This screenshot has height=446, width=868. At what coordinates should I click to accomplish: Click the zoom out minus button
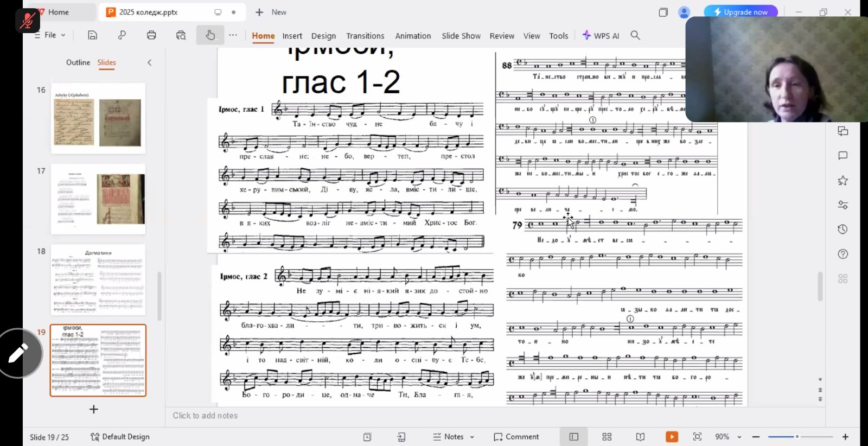click(x=756, y=437)
